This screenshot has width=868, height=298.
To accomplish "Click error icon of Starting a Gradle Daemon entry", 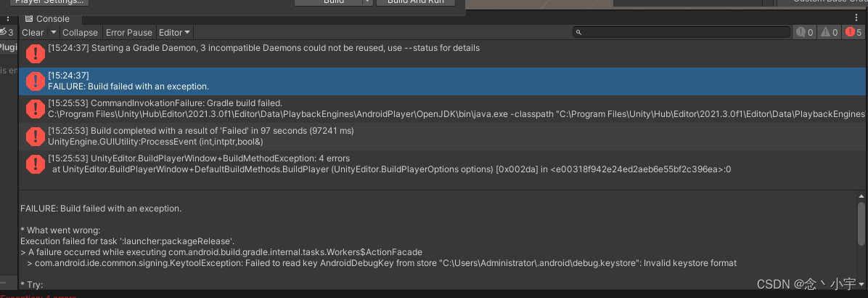I will (36, 53).
